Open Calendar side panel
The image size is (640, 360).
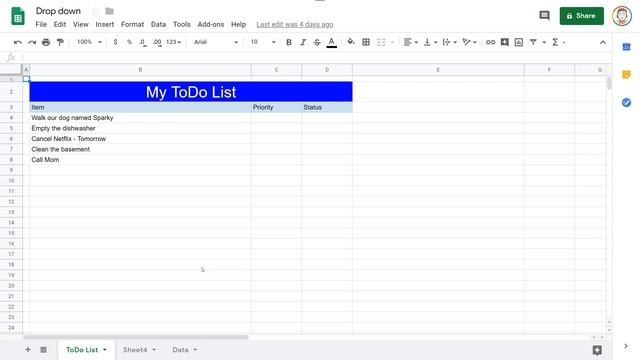(626, 47)
